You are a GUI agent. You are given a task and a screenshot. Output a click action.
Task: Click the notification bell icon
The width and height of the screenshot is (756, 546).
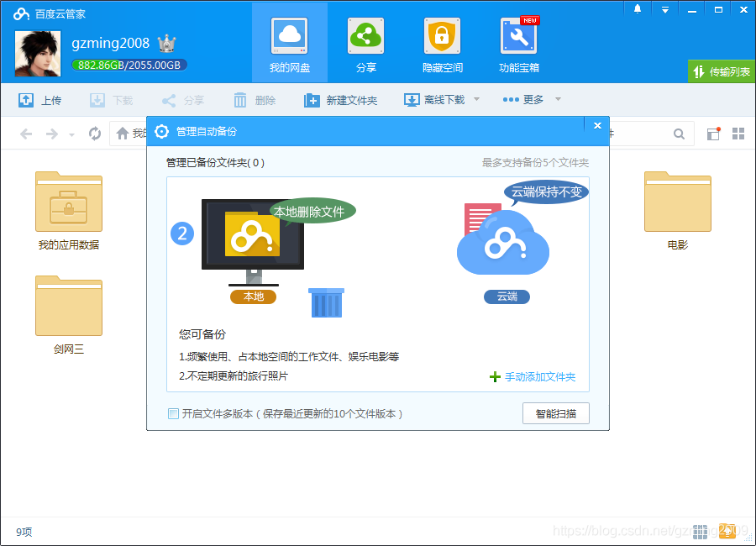[x=638, y=8]
